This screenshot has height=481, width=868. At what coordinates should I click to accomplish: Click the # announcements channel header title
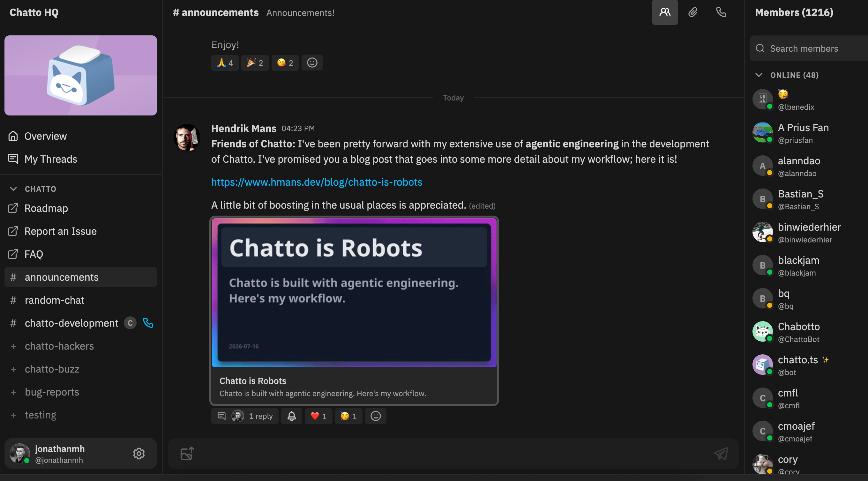coord(216,12)
